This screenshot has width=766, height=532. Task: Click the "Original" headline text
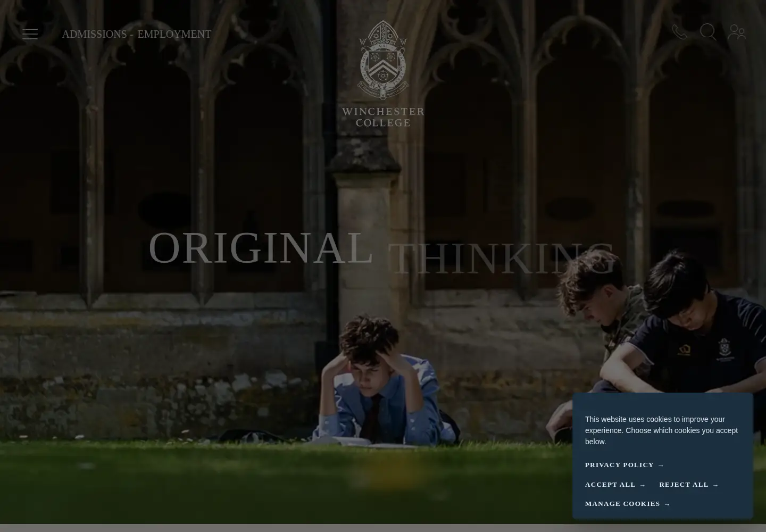[x=261, y=248]
